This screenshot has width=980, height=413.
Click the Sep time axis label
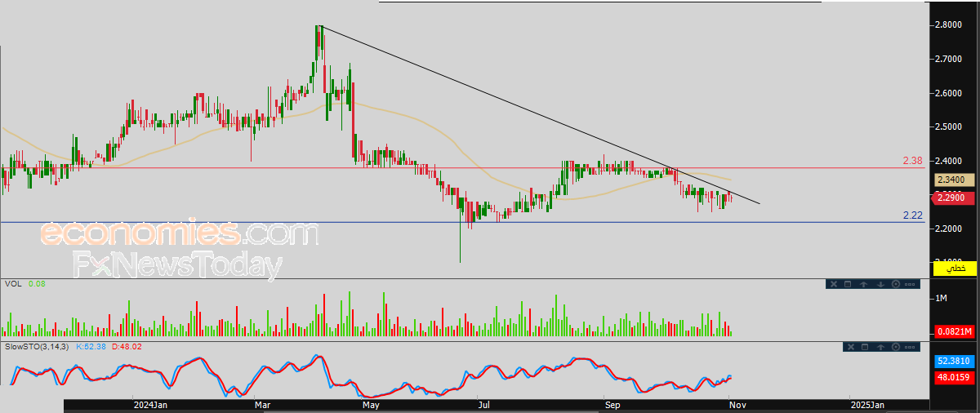tap(613, 405)
